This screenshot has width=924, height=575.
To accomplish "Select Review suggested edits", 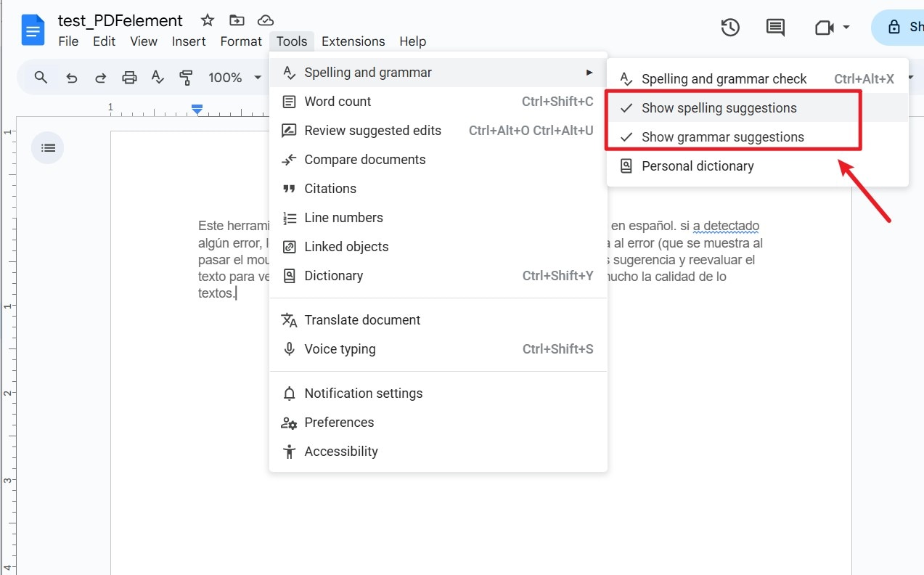I will pos(438,131).
